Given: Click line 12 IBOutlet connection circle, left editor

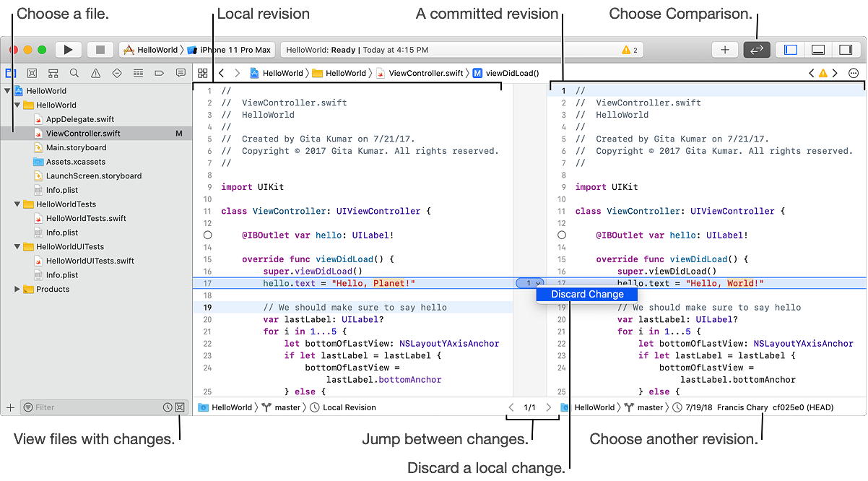Looking at the screenshot, I should tap(207, 235).
